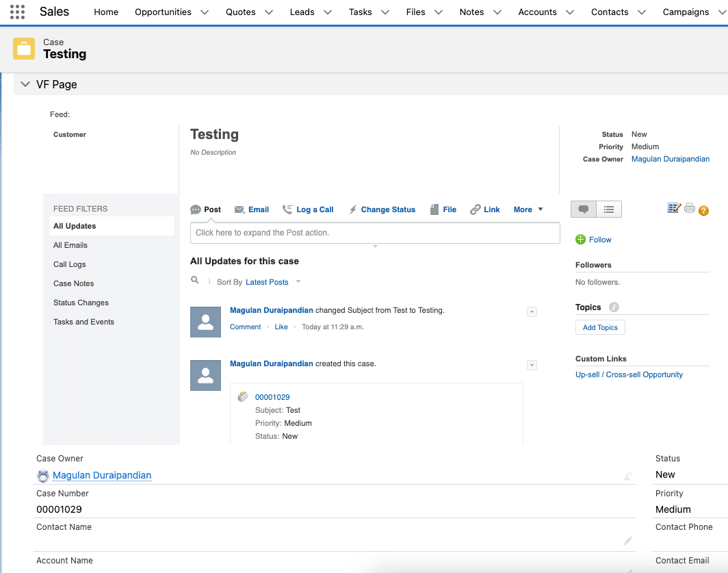This screenshot has width=728, height=573.
Task: Select the Post action icon
Action: 196,209
